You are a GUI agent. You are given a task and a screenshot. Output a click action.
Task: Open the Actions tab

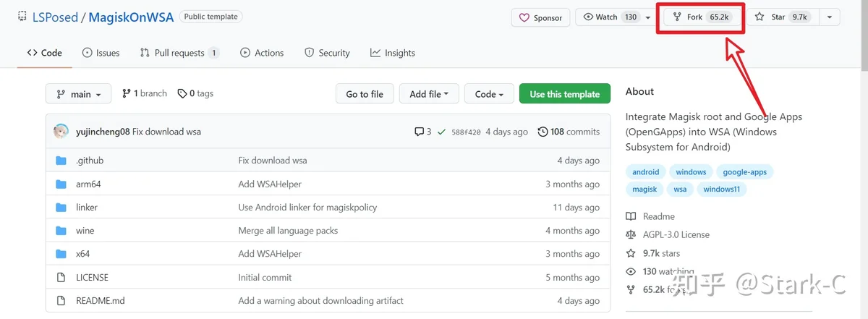[261, 53]
